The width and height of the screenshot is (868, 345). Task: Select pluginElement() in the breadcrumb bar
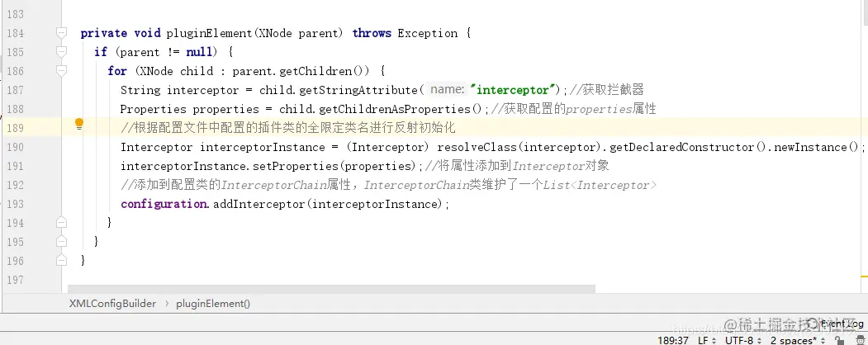pyautogui.click(x=213, y=304)
